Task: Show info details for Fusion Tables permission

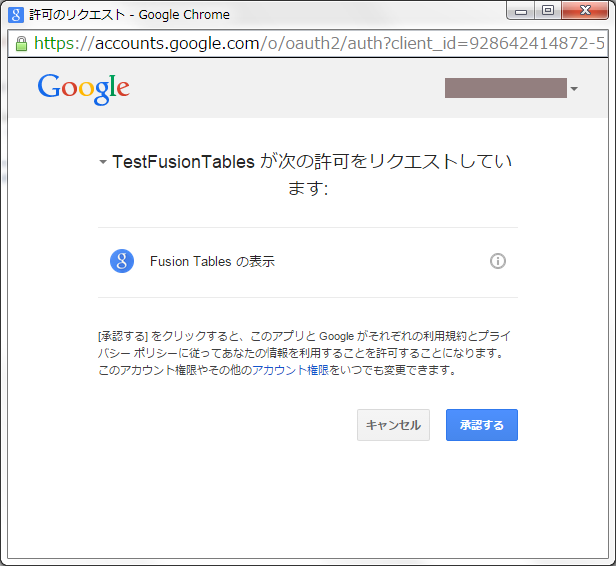Action: point(498,261)
